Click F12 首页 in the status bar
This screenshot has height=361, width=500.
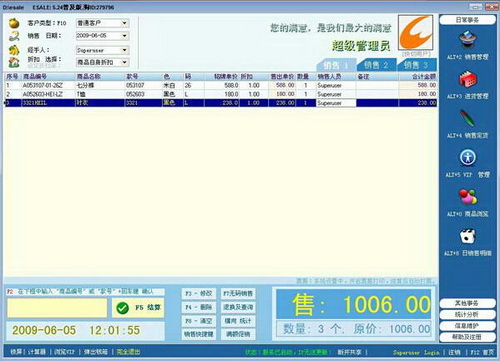[482, 352]
